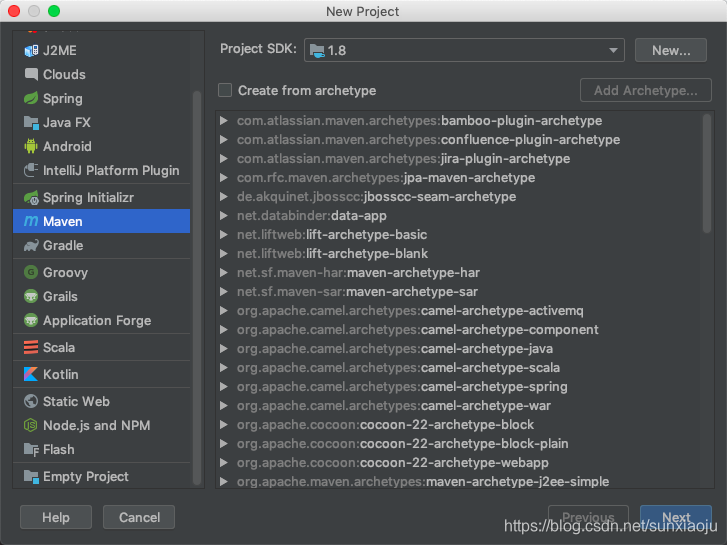Select maven-archetype-sar row

[x=459, y=292]
